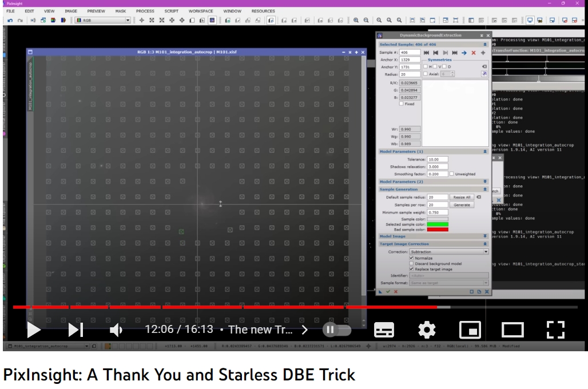Viewport: 588px width, 389px height.
Task: Execute DBE with green checkmark
Action: tap(388, 292)
